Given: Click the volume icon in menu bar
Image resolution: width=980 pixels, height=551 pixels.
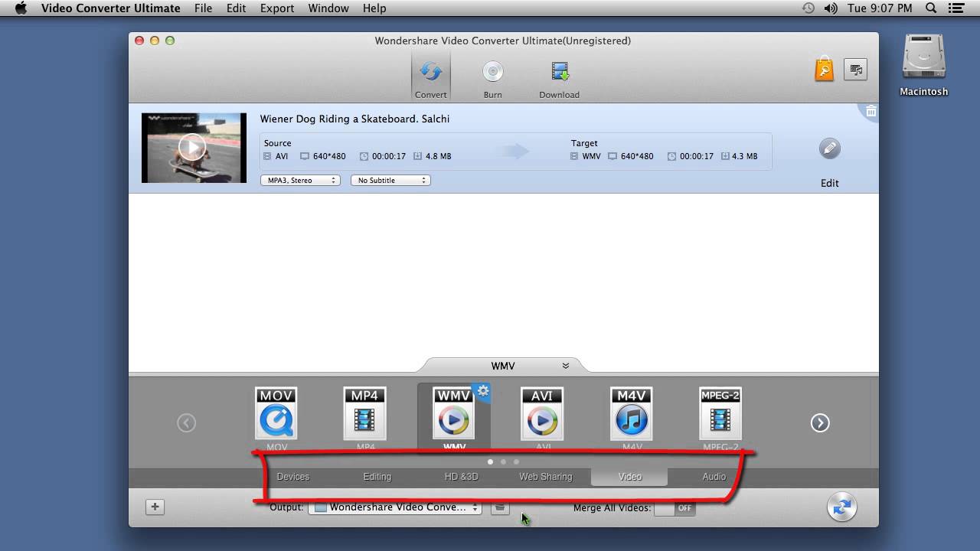Looking at the screenshot, I should [x=831, y=8].
